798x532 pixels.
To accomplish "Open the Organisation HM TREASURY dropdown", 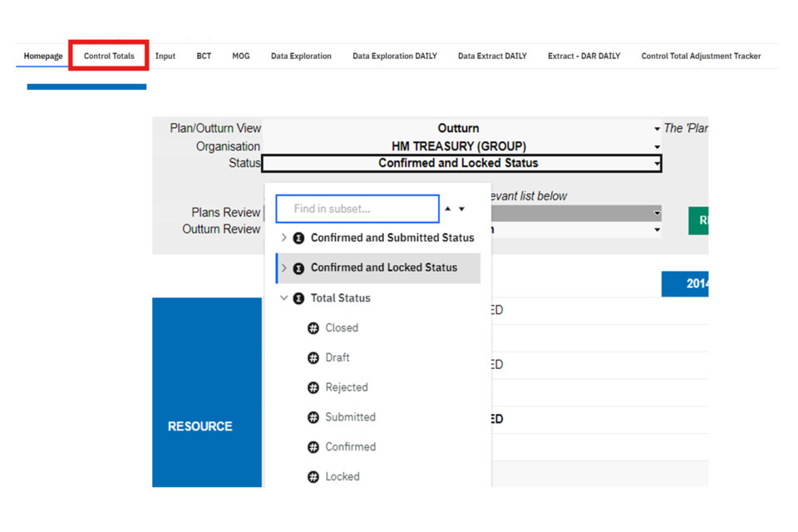I will point(657,147).
